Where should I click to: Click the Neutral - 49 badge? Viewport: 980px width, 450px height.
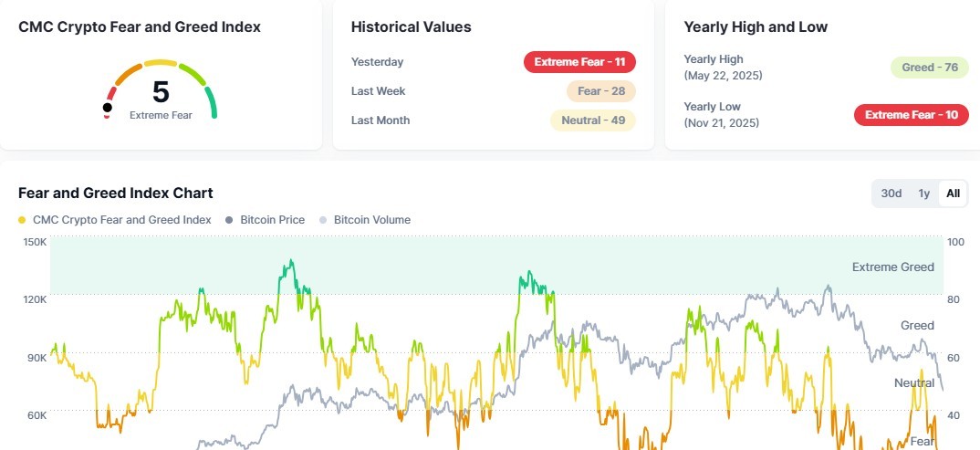592,120
